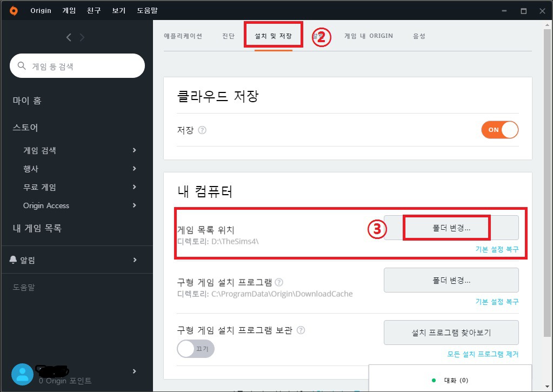Click the help icon next to 저장
This screenshot has height=392, width=553.
202,130
